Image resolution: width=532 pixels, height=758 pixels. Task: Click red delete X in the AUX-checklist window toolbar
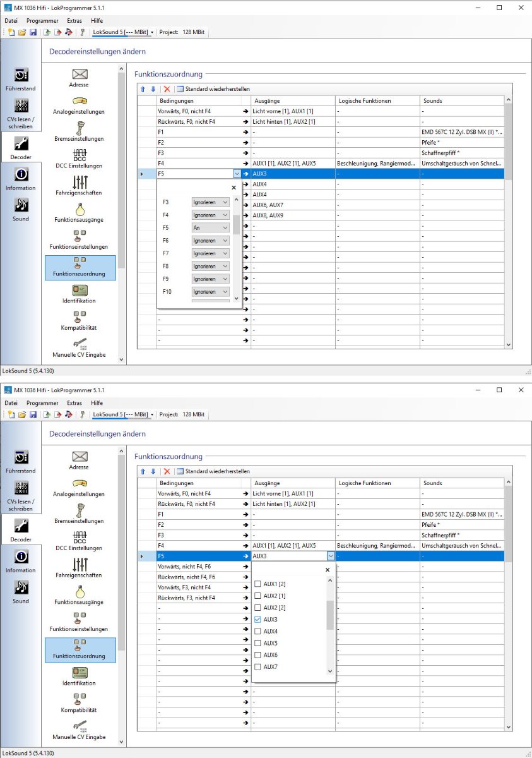pyautogui.click(x=167, y=471)
